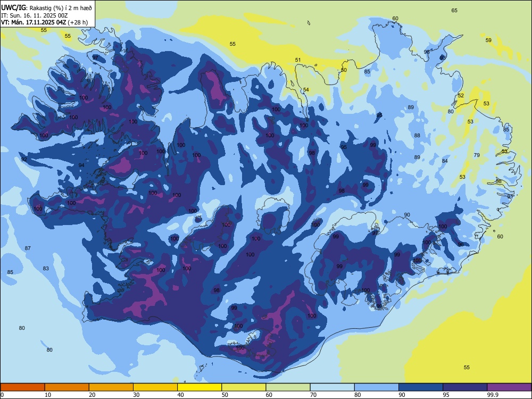Click the medium blue 90–95 legend swatch

click(421, 387)
